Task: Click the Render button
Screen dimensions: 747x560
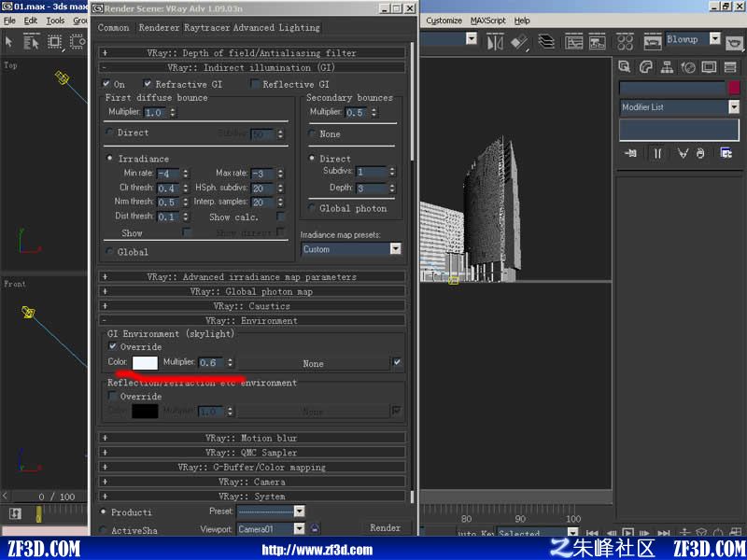Action: [x=386, y=527]
